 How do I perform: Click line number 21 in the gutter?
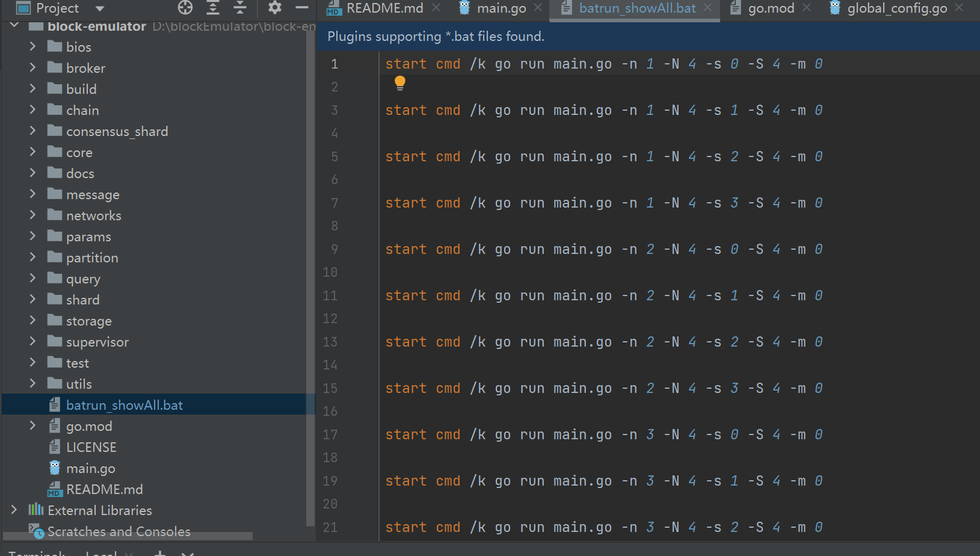tap(330, 527)
